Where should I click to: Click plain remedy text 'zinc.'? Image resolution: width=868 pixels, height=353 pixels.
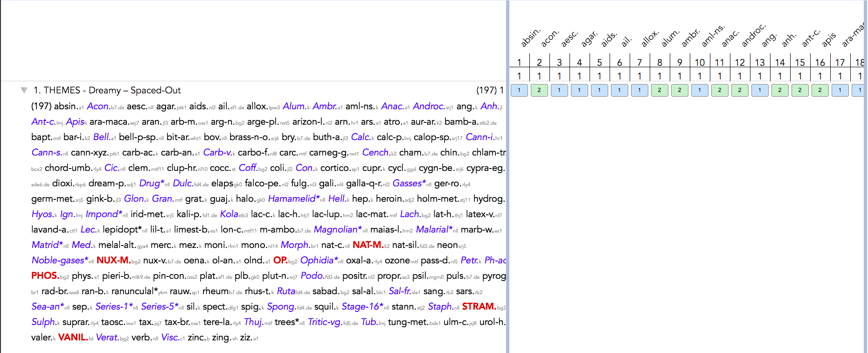click(x=197, y=337)
